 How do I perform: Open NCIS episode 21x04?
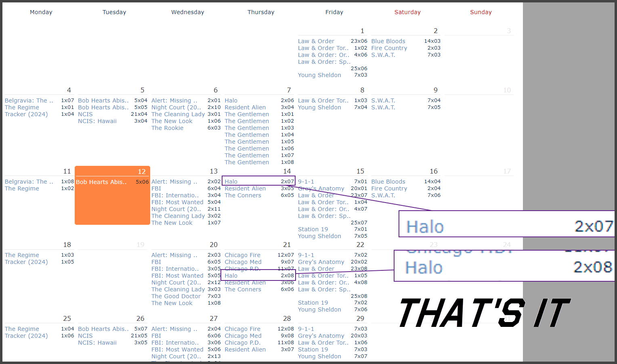coord(85,114)
